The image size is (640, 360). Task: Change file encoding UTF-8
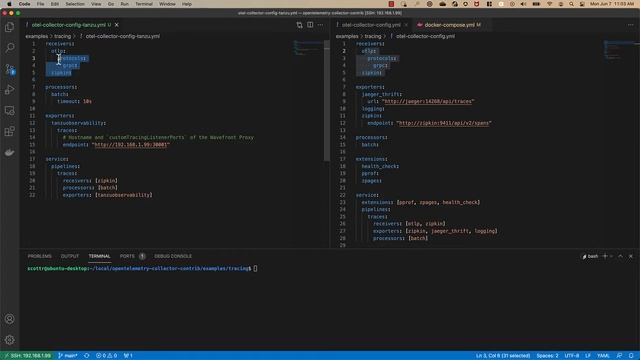pos(571,356)
